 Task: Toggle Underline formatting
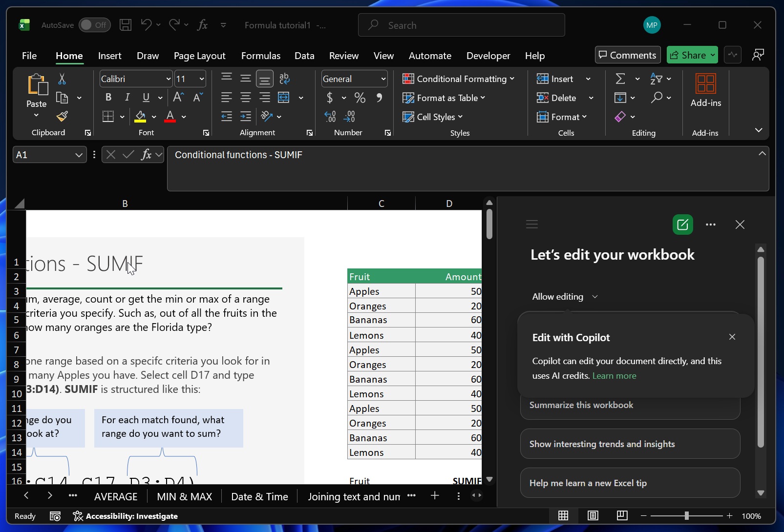[146, 97]
